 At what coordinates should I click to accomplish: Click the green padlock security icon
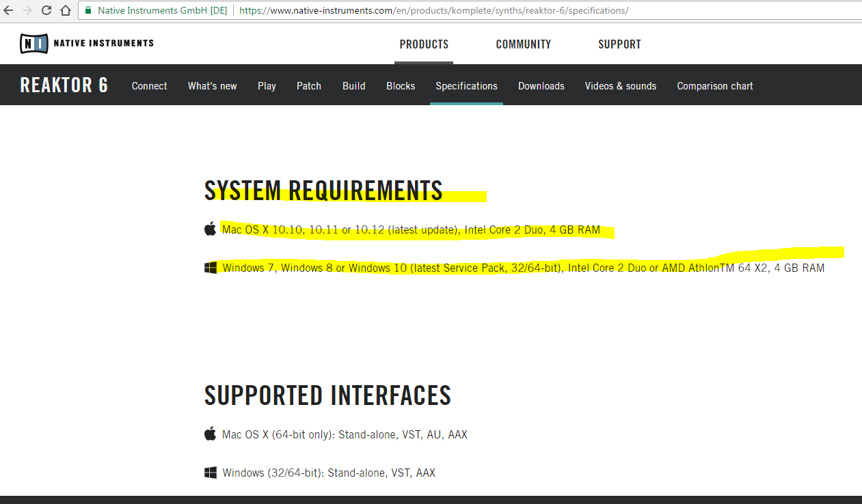pos(88,10)
